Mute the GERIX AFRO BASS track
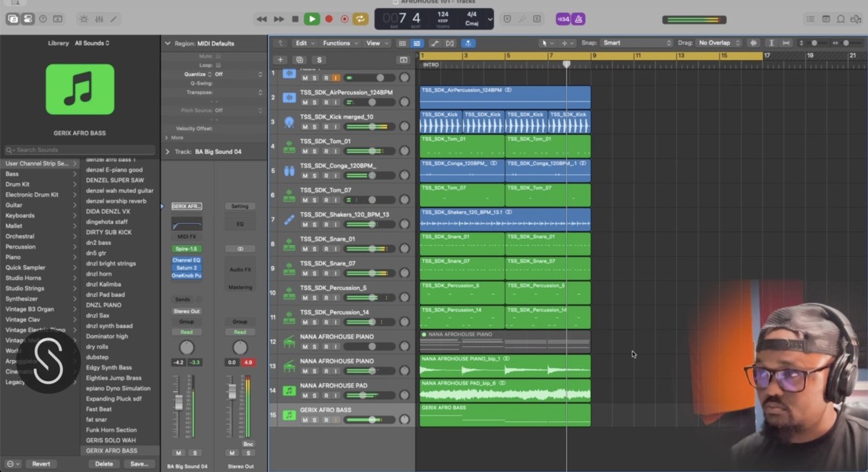This screenshot has height=472, width=868. [x=305, y=420]
